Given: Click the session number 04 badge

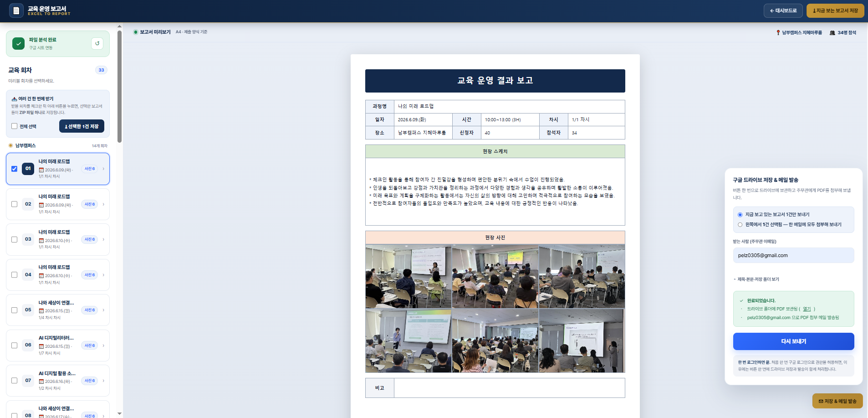Looking at the screenshot, I should click(28, 275).
